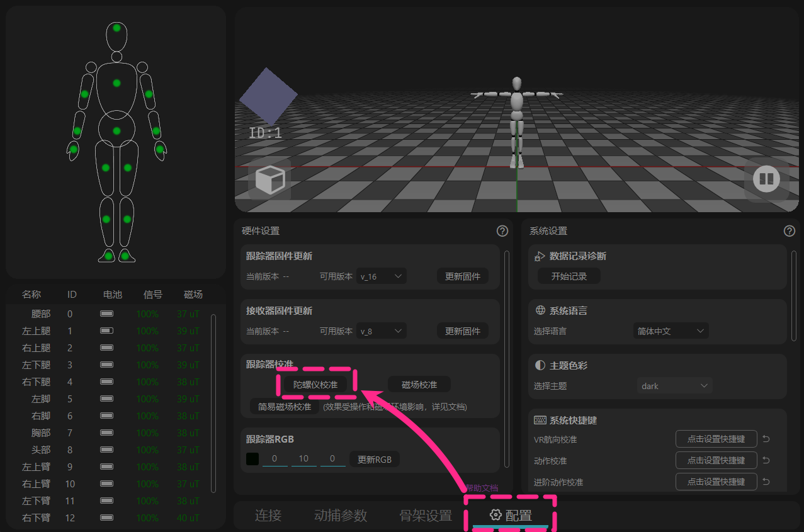Click 更新RGB button

pyautogui.click(x=375, y=459)
